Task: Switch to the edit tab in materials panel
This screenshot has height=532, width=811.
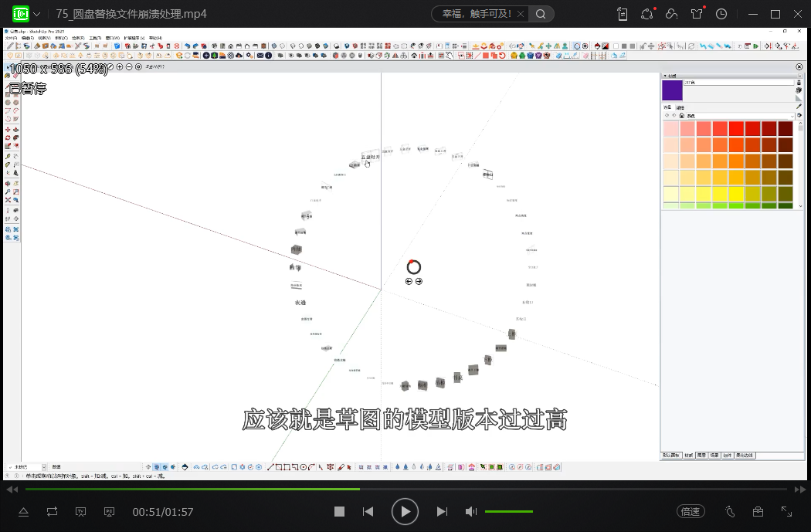Action: pos(680,107)
